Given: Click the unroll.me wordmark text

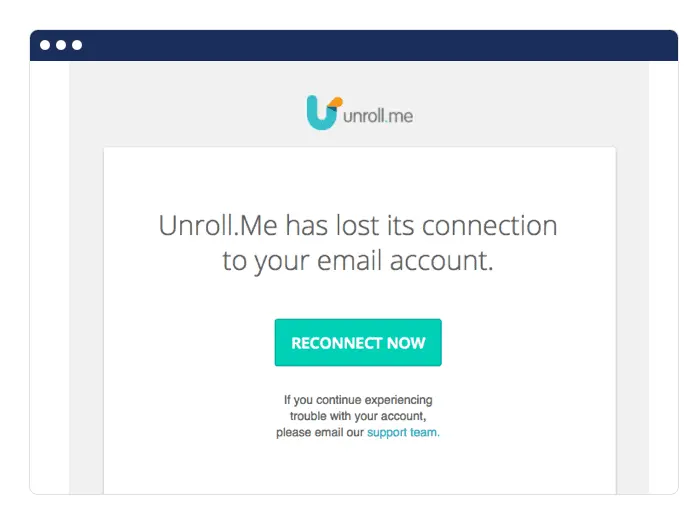Looking at the screenshot, I should (378, 116).
